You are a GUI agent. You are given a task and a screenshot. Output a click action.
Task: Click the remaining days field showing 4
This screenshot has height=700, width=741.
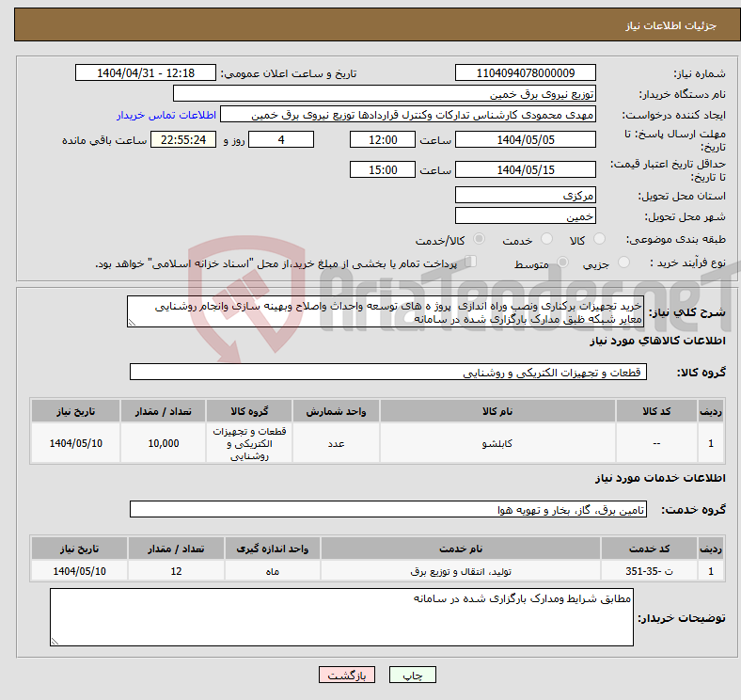pyautogui.click(x=281, y=139)
